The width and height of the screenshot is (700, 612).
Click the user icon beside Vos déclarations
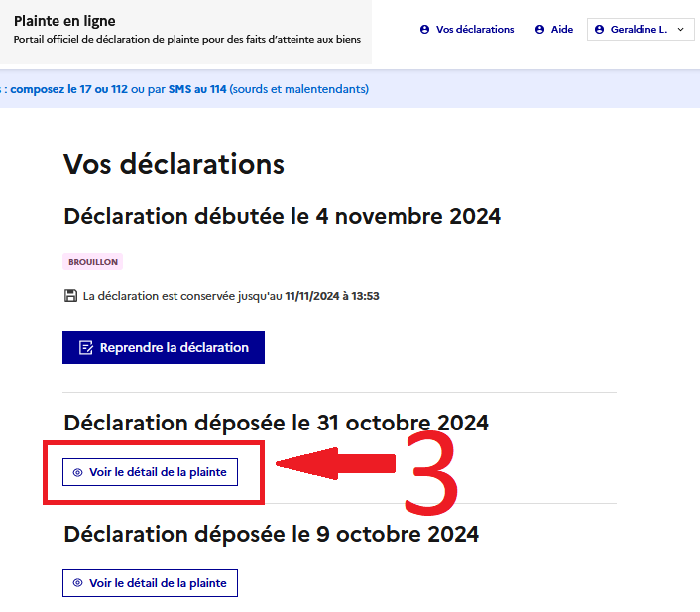click(x=425, y=30)
